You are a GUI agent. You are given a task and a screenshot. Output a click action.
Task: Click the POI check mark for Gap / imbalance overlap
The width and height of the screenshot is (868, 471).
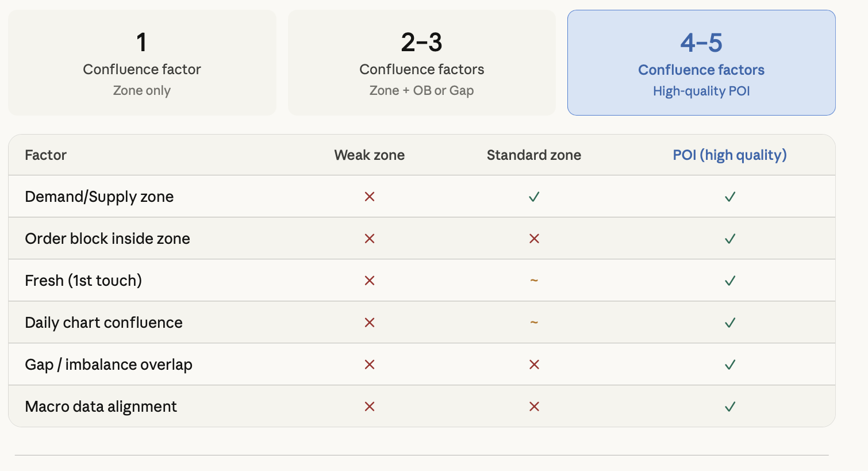pos(730,365)
